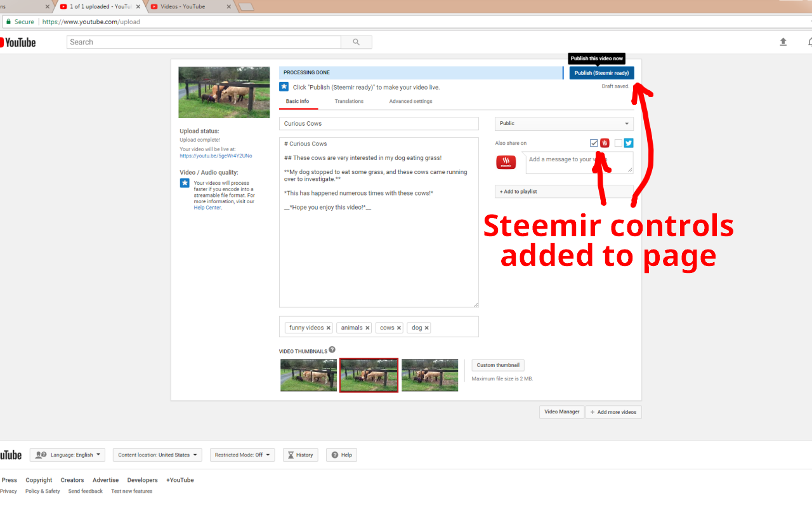Click the uploaded video preview image

coord(224,92)
